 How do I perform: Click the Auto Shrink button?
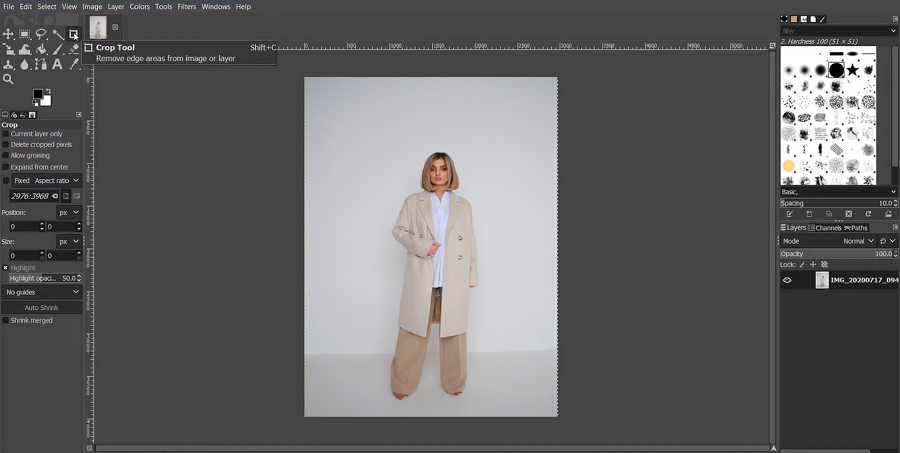click(x=42, y=307)
